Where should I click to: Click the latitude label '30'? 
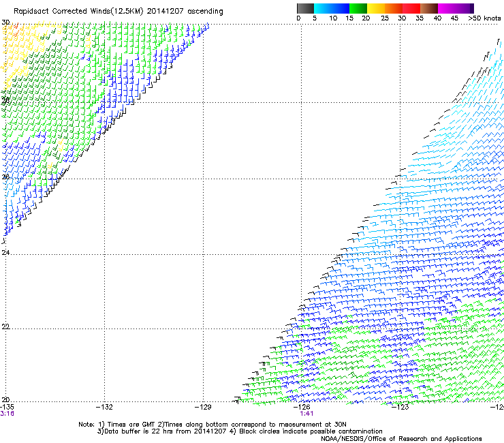[x=5, y=22]
